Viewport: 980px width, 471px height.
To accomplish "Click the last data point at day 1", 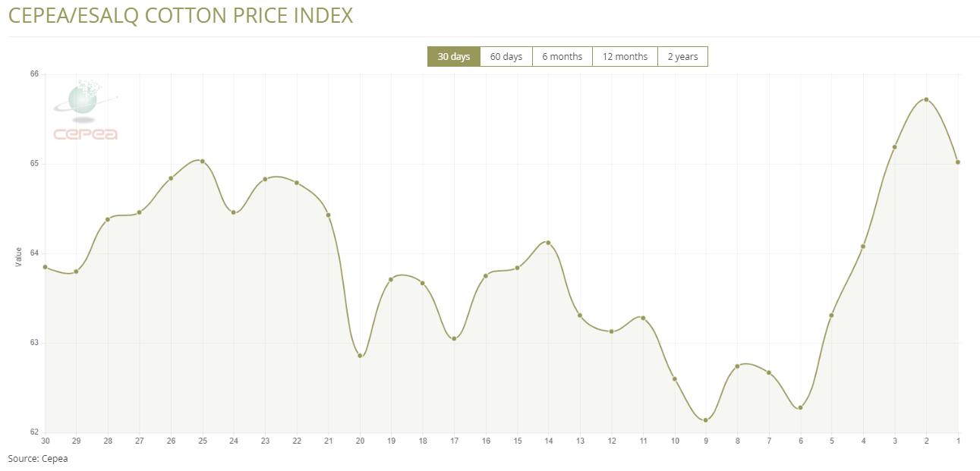I will point(958,162).
